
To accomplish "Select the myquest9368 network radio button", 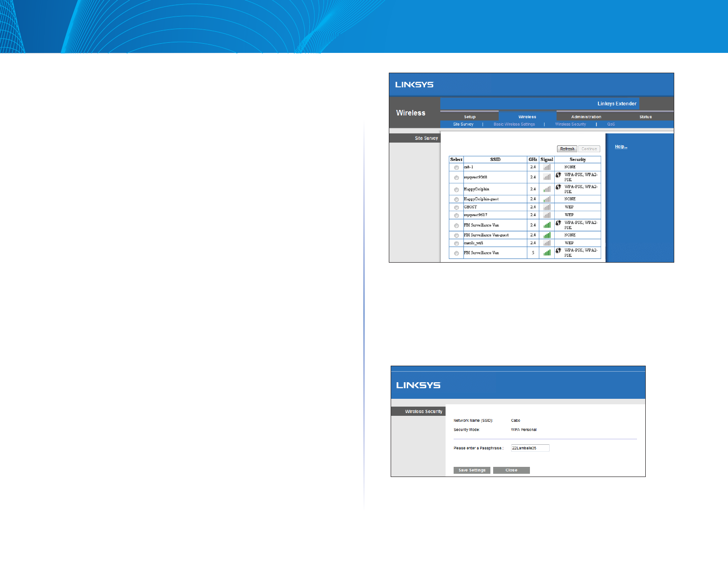I will 456,178.
